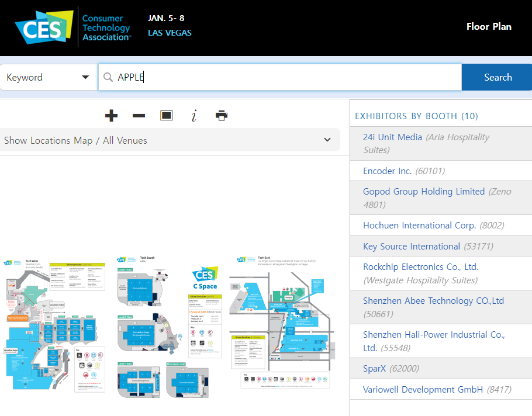The height and width of the screenshot is (416, 532).
Task: Click the magnifier icon in search box
Action: point(108,77)
